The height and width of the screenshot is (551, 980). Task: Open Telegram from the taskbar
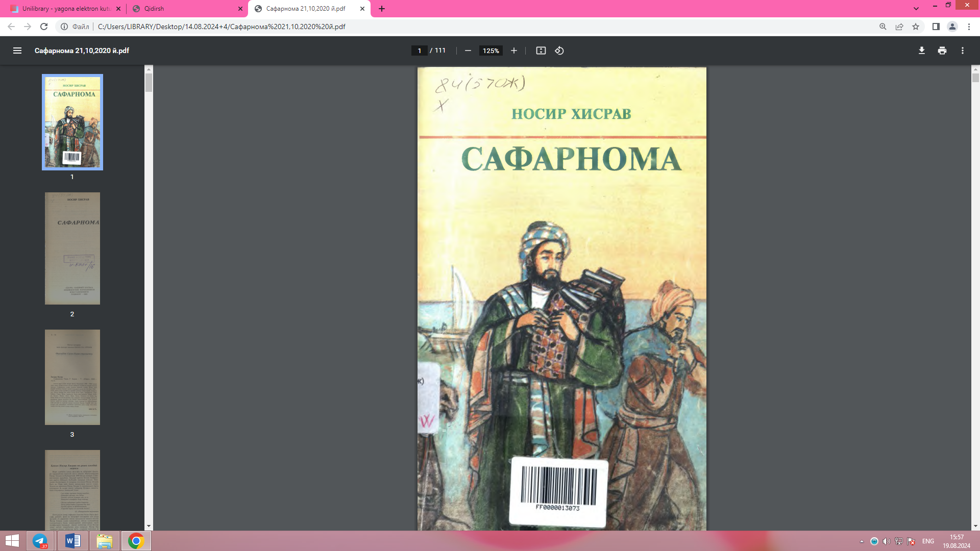40,541
